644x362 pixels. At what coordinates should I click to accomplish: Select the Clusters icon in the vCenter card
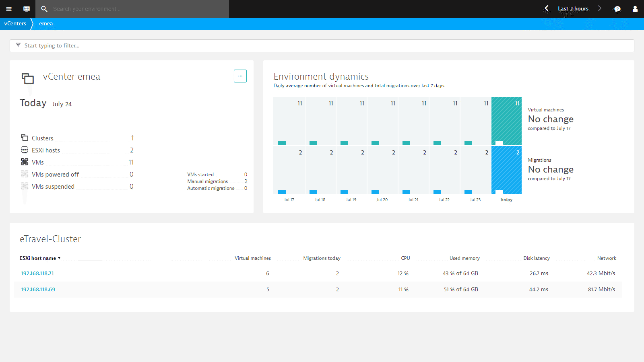(x=25, y=138)
